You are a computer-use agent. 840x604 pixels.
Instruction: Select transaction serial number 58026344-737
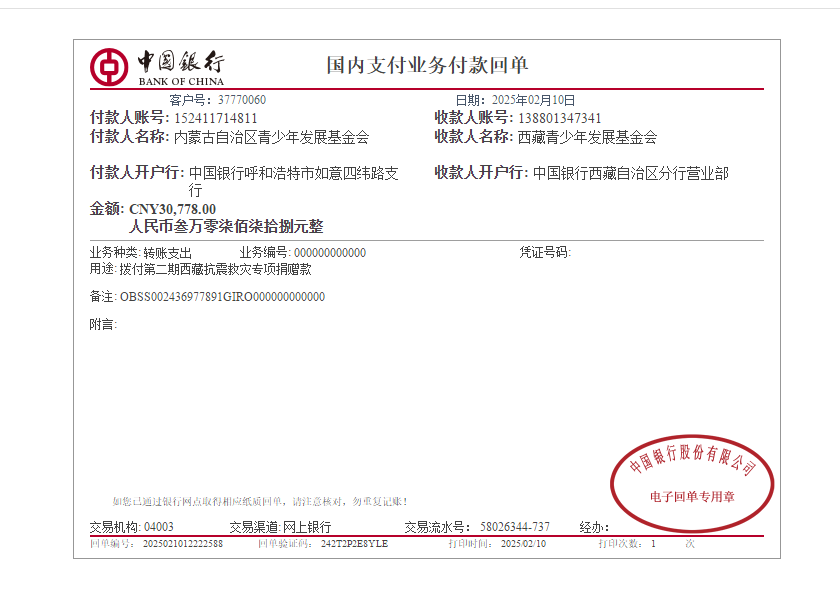tap(515, 527)
